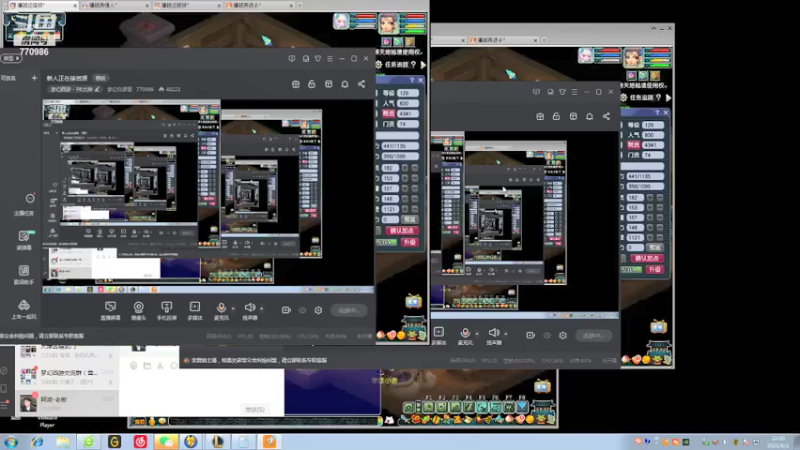Click the 修改 button beside the stream title
The height and width of the screenshot is (450, 800).
pos(101,78)
